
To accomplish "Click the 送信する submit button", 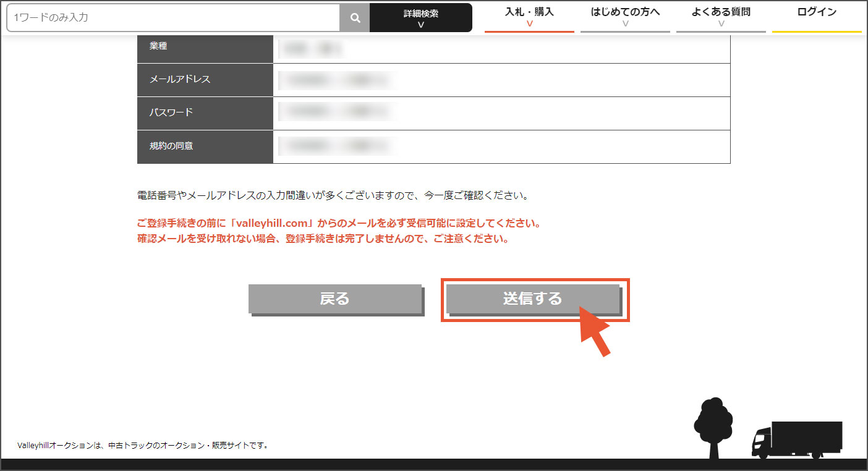I will [533, 299].
